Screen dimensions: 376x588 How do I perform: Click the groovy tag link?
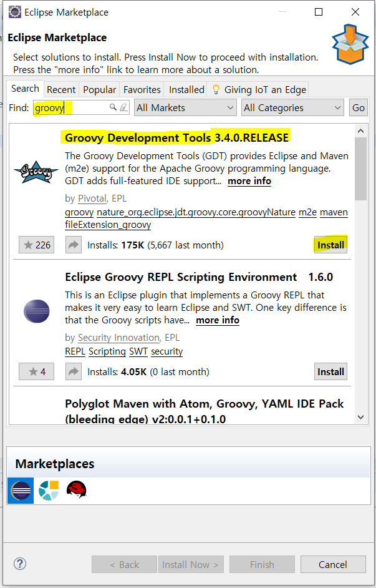pos(79,213)
